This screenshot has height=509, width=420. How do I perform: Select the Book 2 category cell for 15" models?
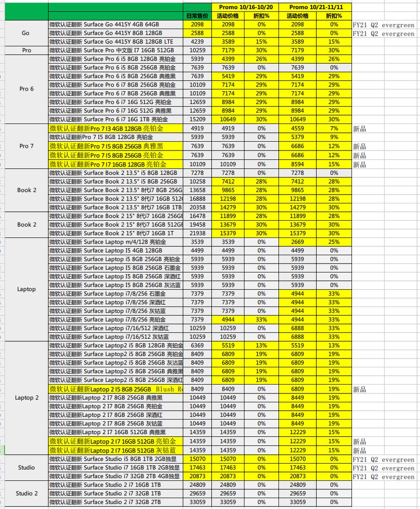26,224
